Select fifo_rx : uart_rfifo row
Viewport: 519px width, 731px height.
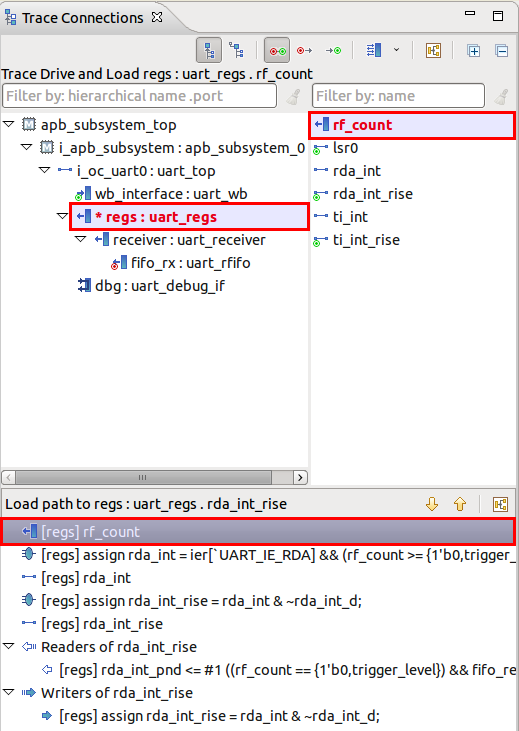tap(190, 263)
